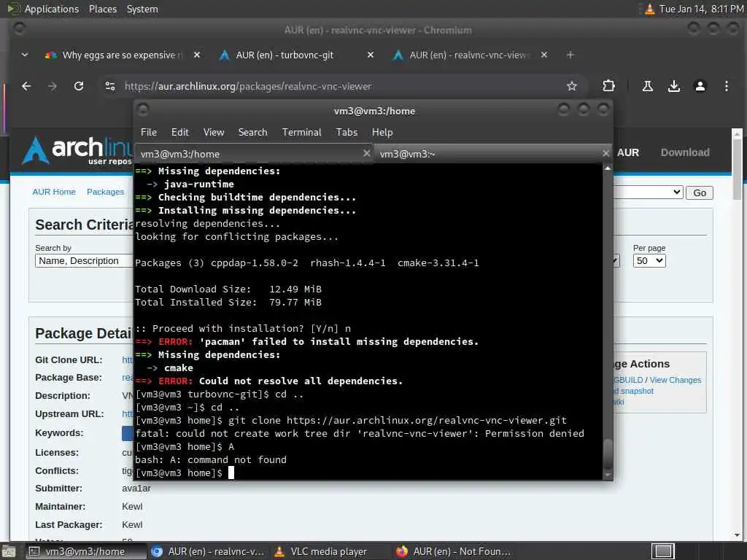The width and height of the screenshot is (747, 560).
Task: Open terminal File menu
Action: click(149, 133)
